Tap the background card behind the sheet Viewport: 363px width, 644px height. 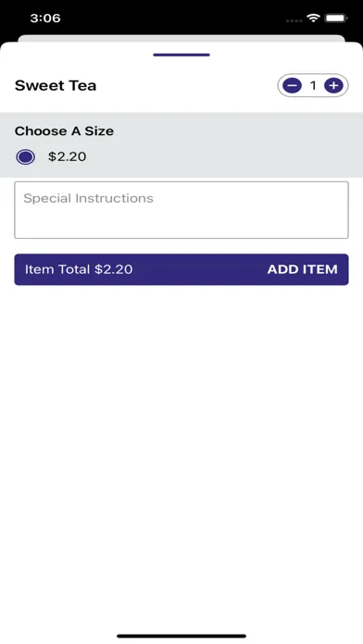pyautogui.click(x=181, y=38)
